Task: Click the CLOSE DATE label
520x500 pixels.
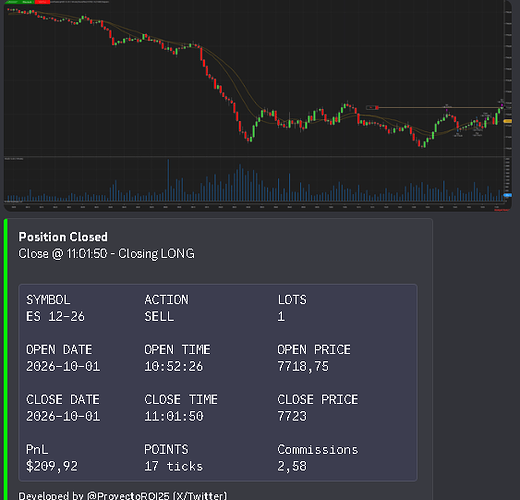Action: (63, 399)
